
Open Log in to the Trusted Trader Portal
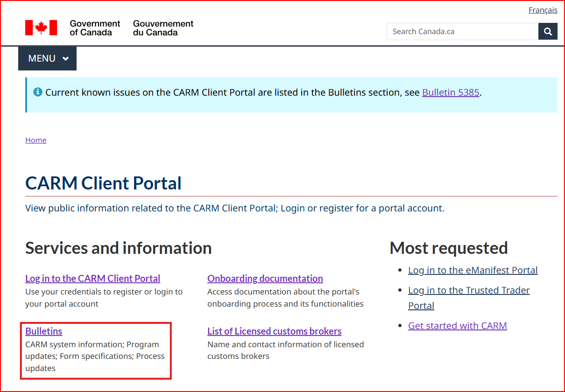[469, 298]
